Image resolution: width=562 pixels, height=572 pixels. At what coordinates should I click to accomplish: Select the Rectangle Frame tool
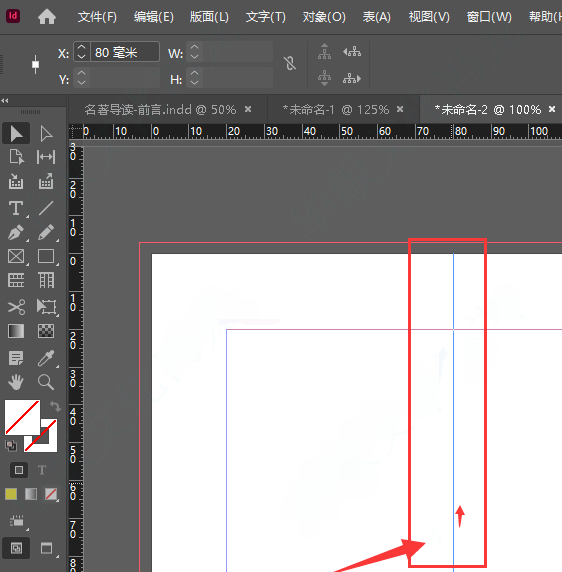[x=16, y=256]
